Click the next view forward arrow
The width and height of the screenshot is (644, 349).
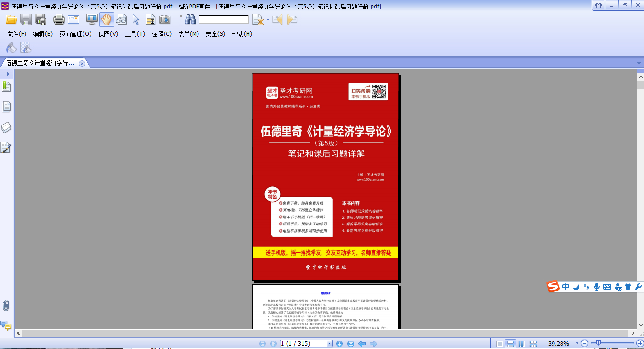pyautogui.click(x=373, y=344)
